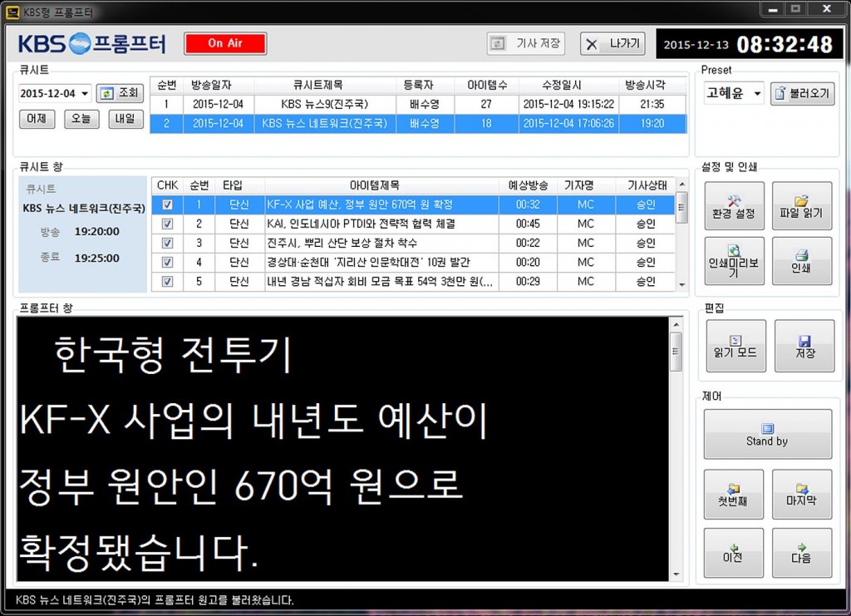851x616 pixels.
Task: Click item list scrollbar down arrow
Action: 682,285
